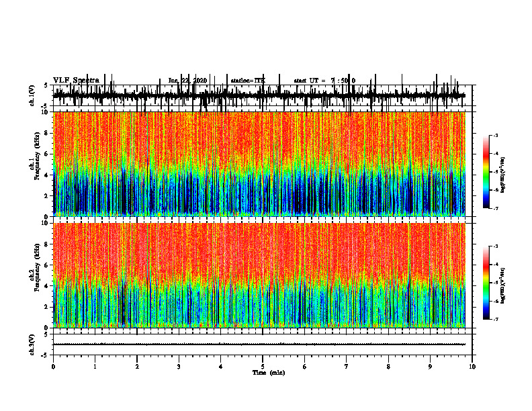Screen dimensions: 532x411
Task: Click the "-7" label on ch.1 colorbar
Action: pyautogui.click(x=496, y=208)
